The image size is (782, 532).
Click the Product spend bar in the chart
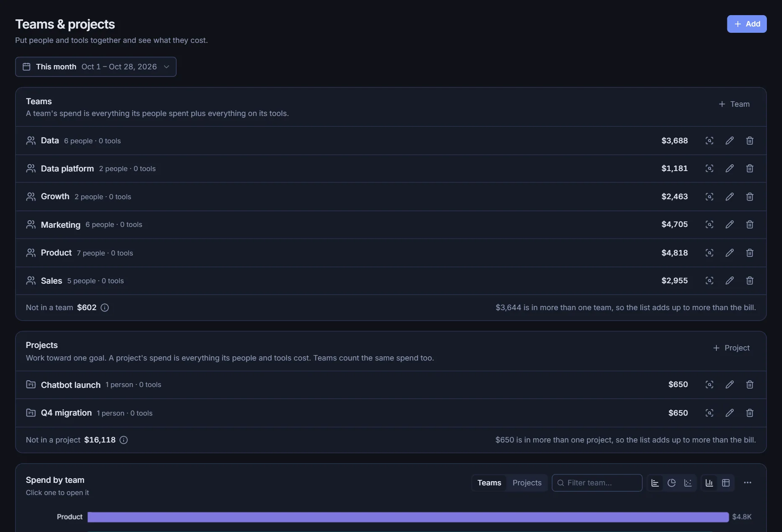[x=408, y=517]
